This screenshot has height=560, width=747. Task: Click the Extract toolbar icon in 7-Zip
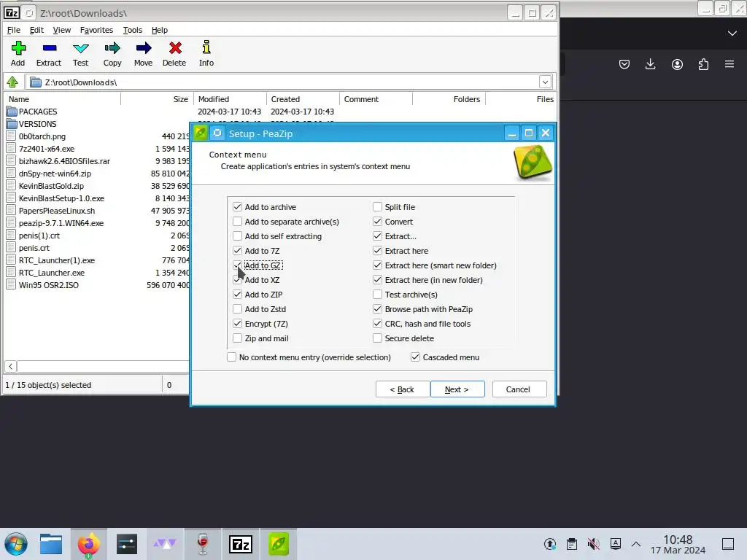50,48
